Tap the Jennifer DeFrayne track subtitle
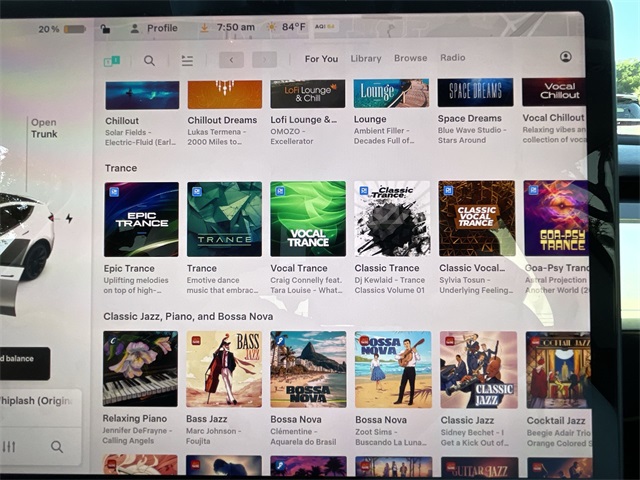Viewport: 640px width, 480px height. (x=137, y=436)
